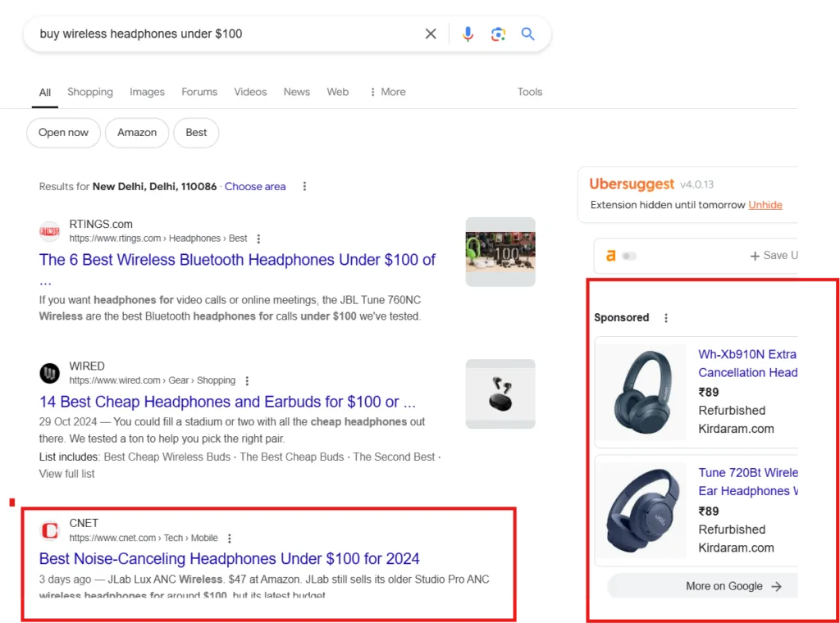Switch to the News tab
Screen dimensions: 840x623
(x=297, y=92)
